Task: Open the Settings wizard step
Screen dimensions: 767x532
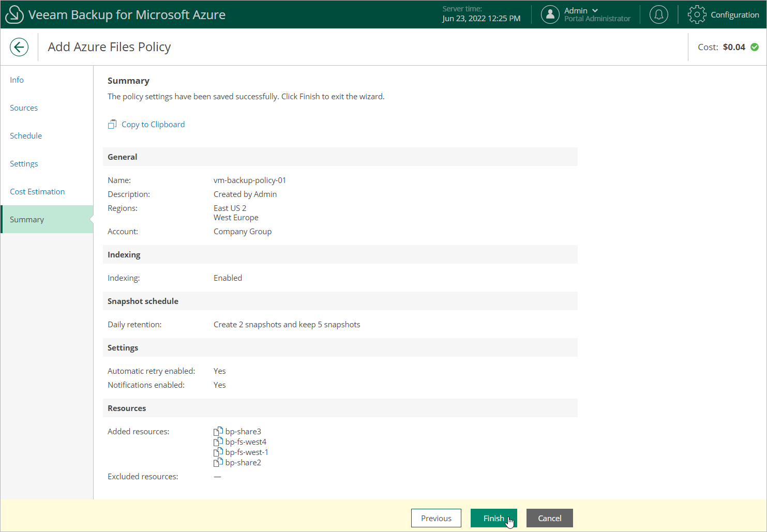Action: tap(24, 163)
